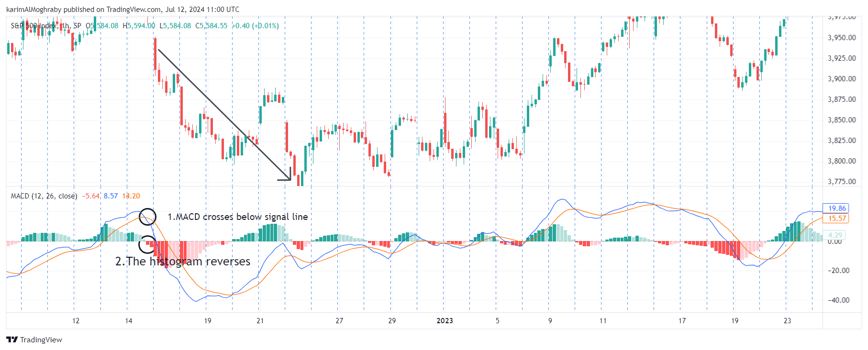Click date label 27 on time axis
This screenshot has height=350, width=868.
339,321
